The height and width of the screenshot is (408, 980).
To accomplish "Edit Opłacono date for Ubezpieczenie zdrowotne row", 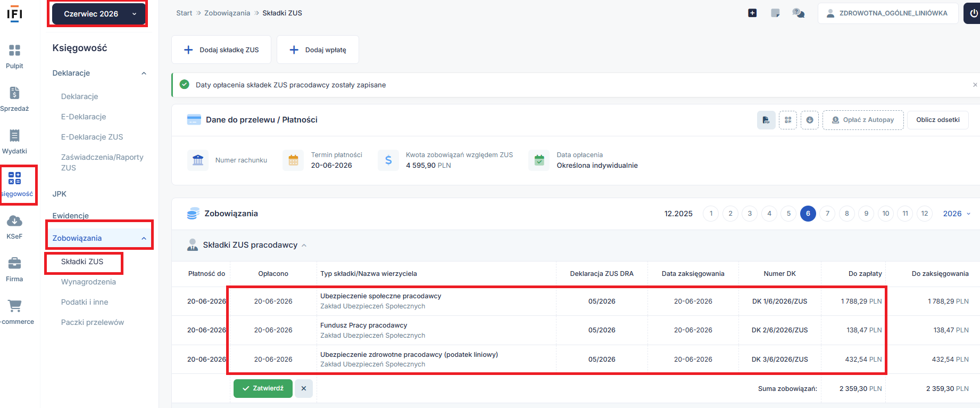I will [x=273, y=360].
